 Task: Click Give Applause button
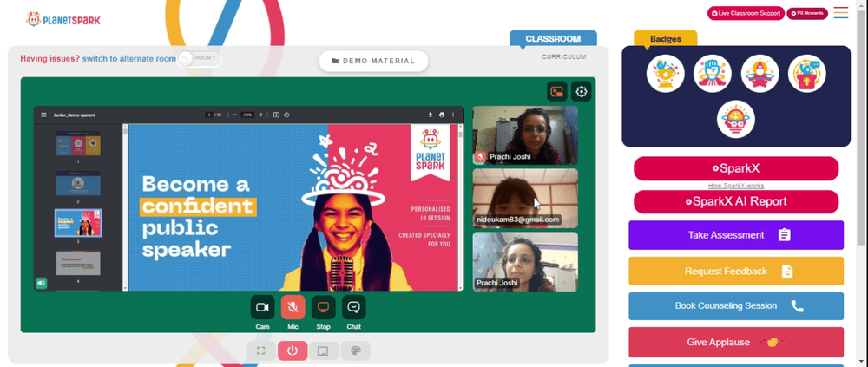click(736, 342)
